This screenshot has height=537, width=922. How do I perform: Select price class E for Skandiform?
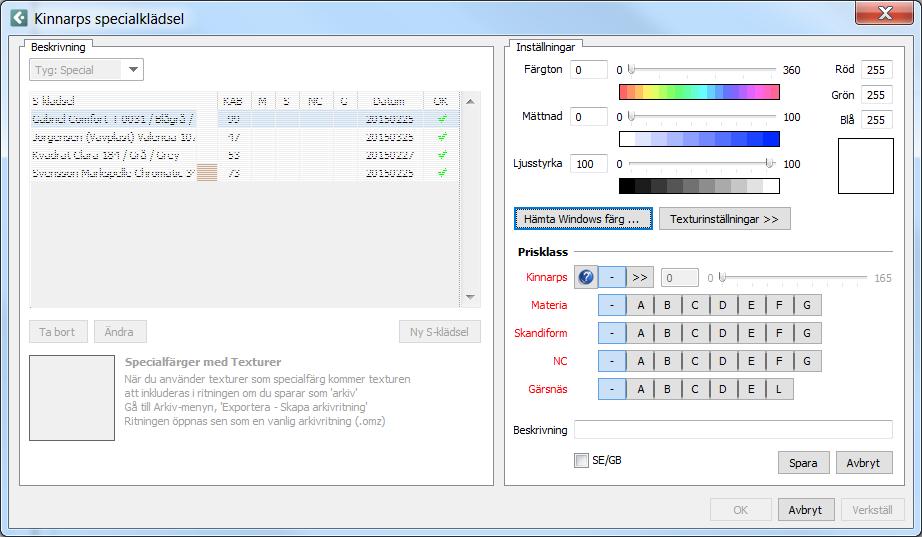click(x=751, y=333)
